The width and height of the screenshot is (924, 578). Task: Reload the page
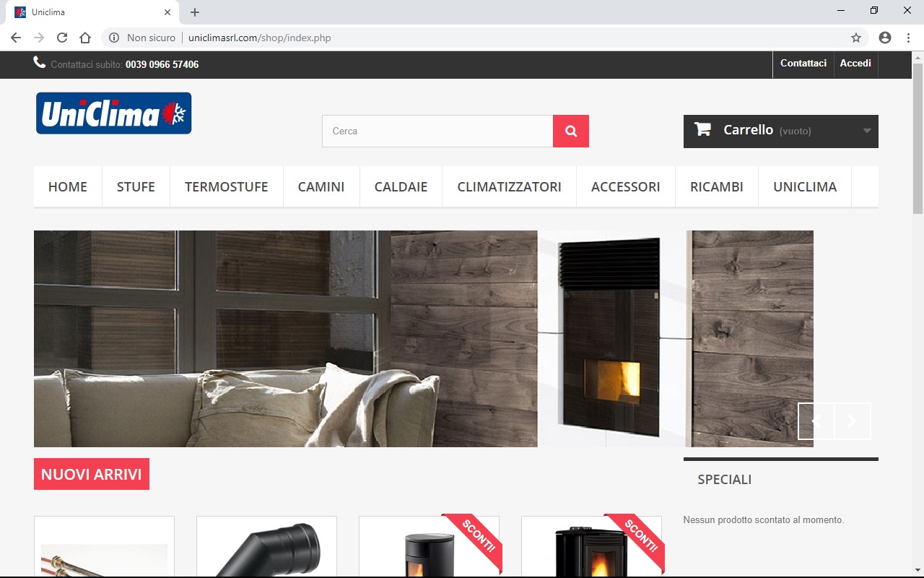62,38
